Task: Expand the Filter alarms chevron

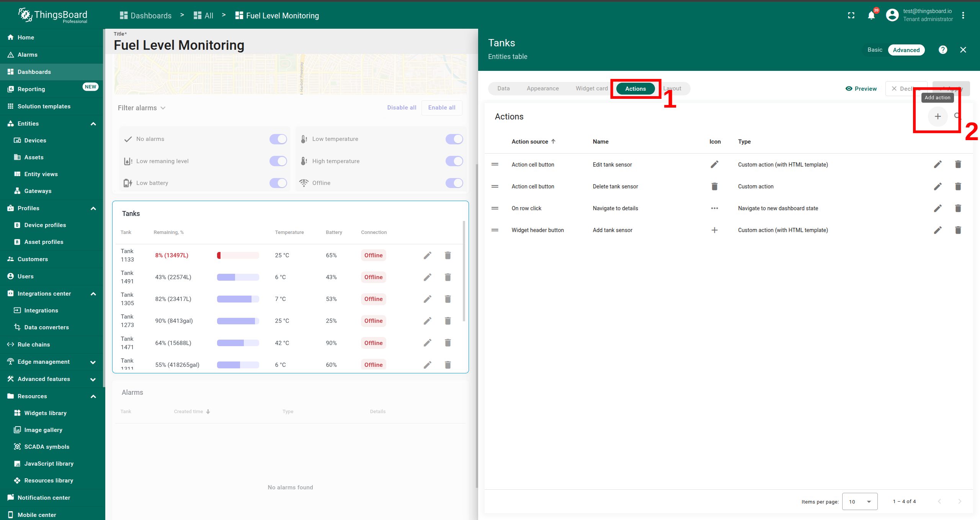Action: (x=163, y=108)
